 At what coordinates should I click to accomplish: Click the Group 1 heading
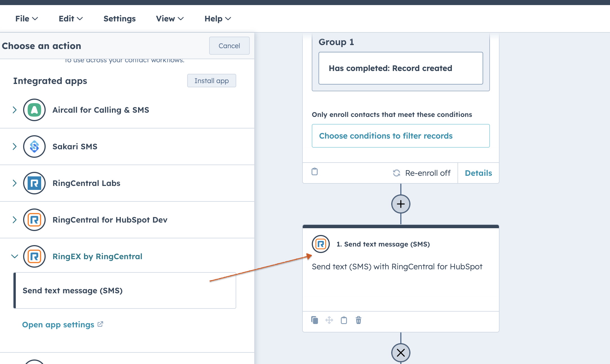(336, 42)
